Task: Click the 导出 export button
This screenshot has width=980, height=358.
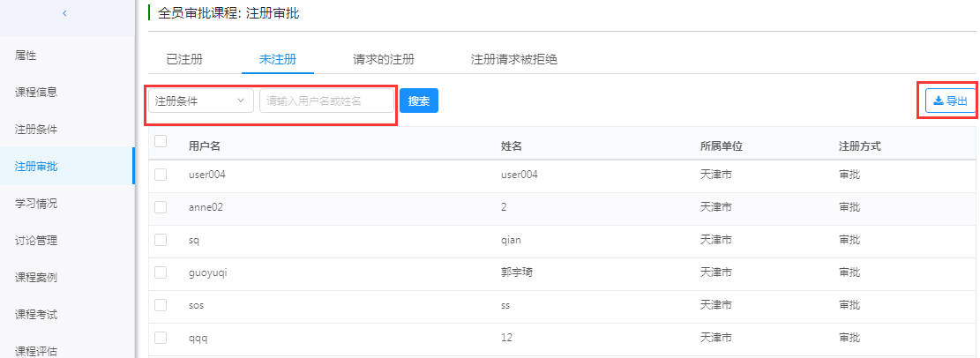Action: [950, 101]
